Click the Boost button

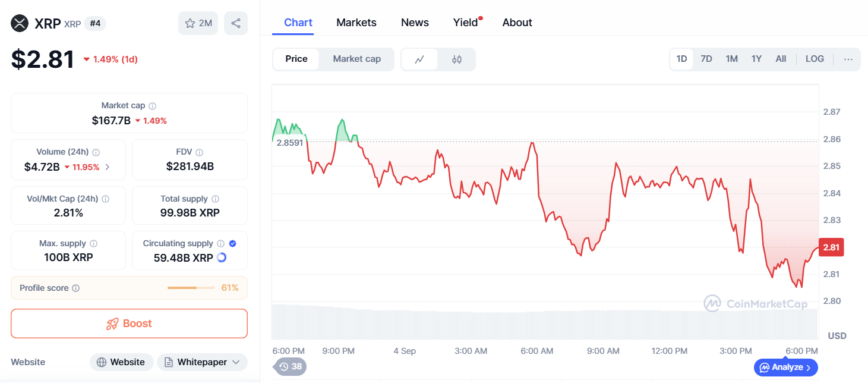point(129,324)
